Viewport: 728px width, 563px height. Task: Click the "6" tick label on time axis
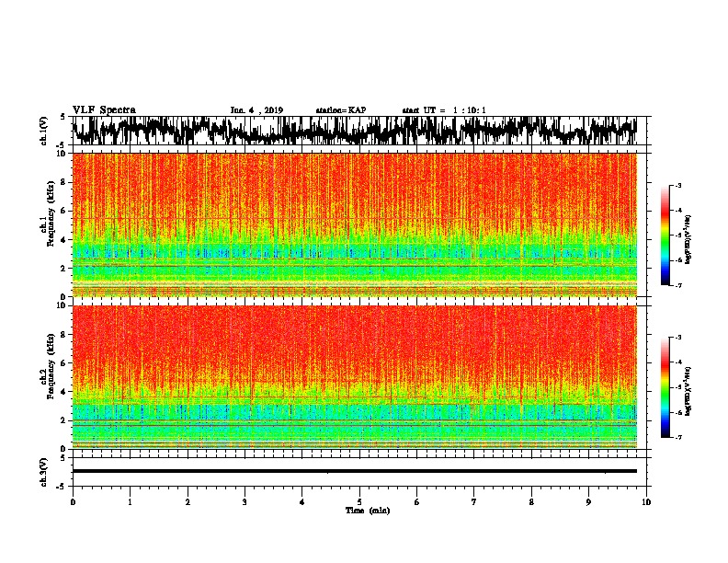tap(417, 502)
